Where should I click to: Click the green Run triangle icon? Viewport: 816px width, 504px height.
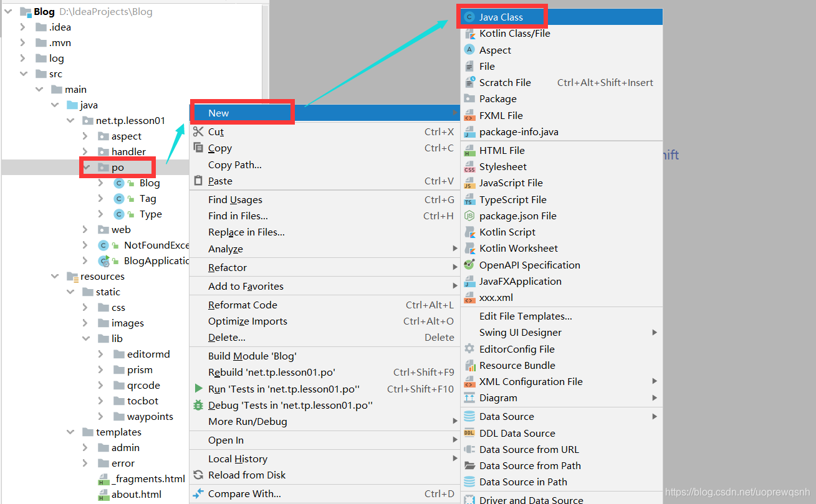point(198,389)
